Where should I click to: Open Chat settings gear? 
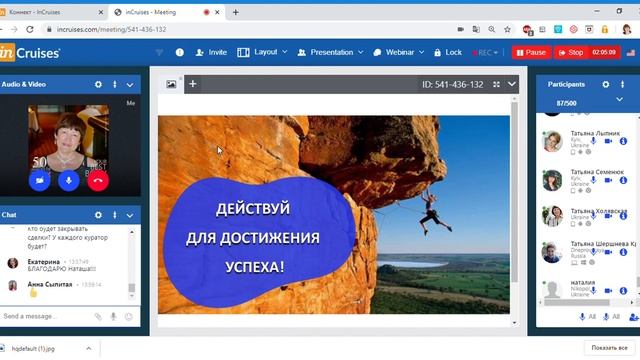(98, 215)
